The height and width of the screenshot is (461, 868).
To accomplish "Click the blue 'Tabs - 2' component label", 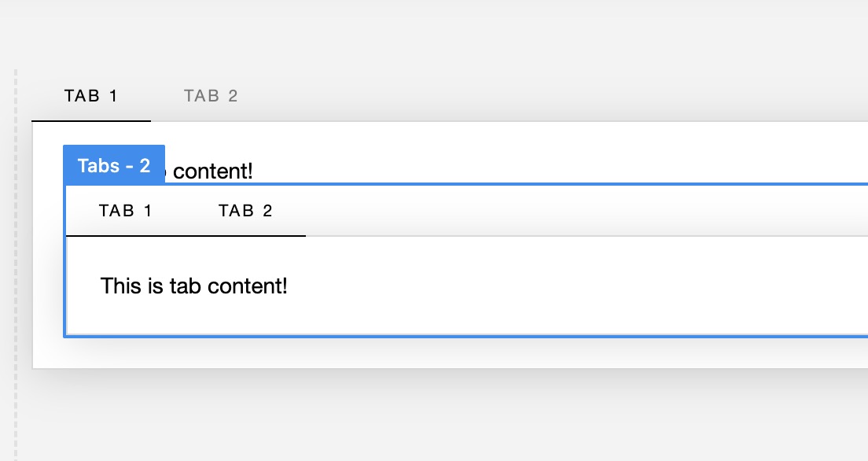I will click(114, 165).
